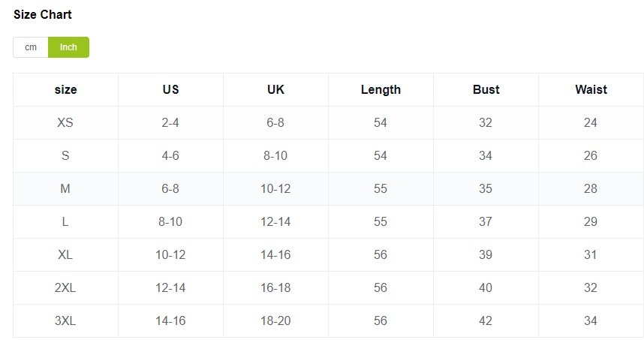Image resolution: width=644 pixels, height=340 pixels.
Task: Select the XS size row label
Action: pyautogui.click(x=65, y=123)
